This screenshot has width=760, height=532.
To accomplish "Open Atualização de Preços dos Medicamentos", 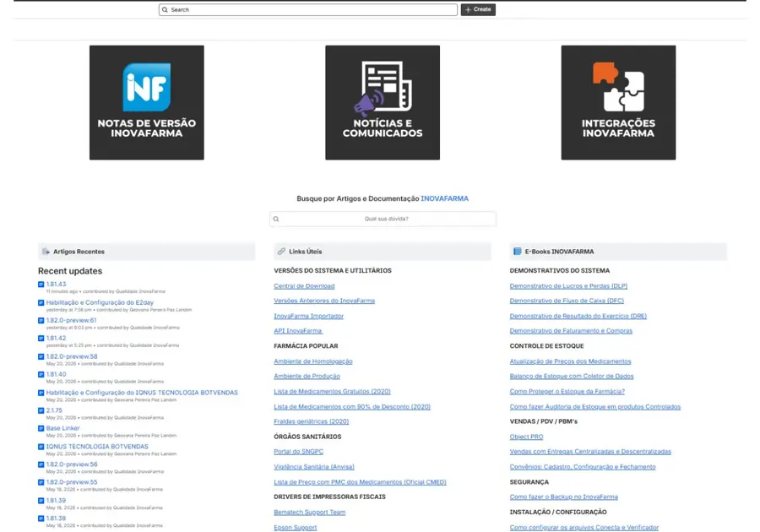I will point(571,361).
